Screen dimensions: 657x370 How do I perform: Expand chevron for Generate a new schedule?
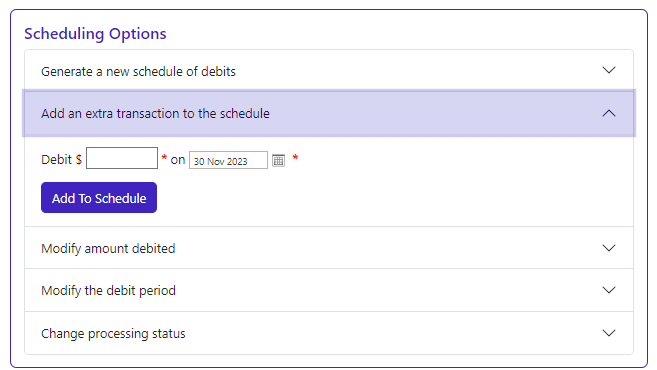pyautogui.click(x=608, y=70)
